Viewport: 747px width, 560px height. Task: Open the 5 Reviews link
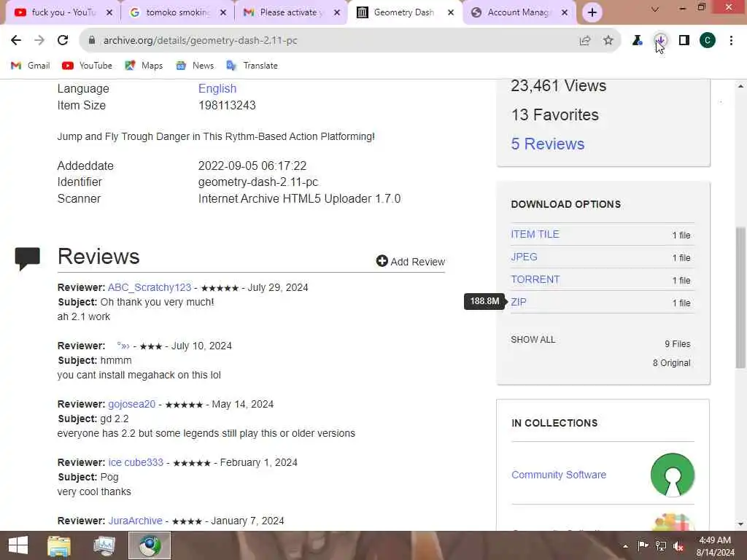pyautogui.click(x=547, y=144)
